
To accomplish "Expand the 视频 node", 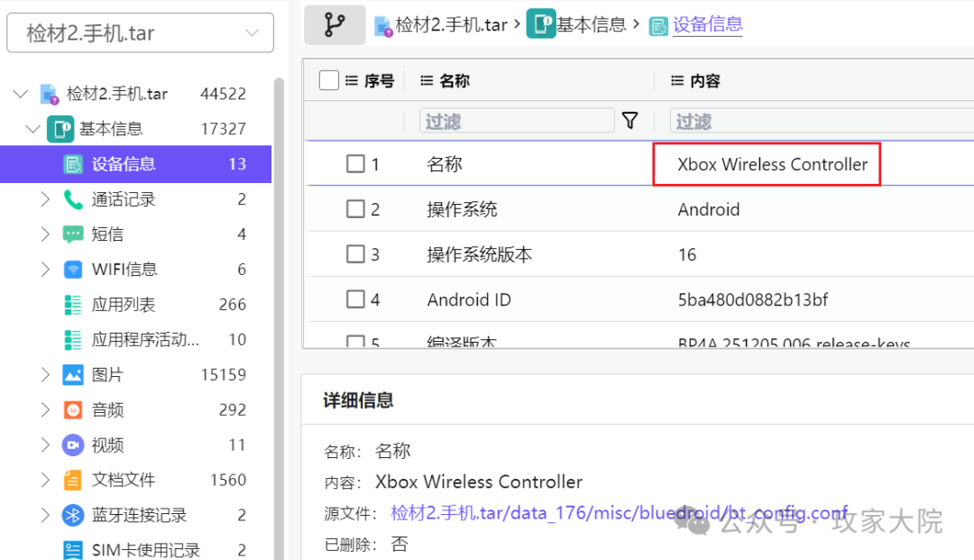I will (x=45, y=445).
